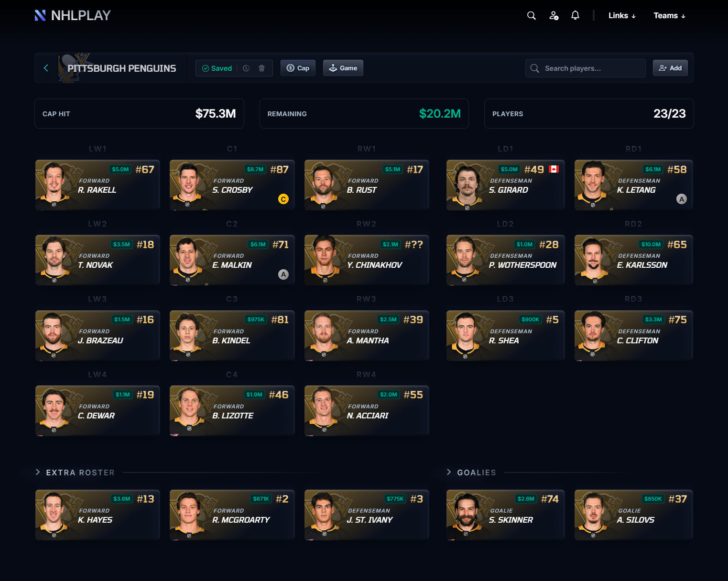Viewport: 728px width, 581px height.
Task: Toggle the Cap view button
Action: coord(298,68)
